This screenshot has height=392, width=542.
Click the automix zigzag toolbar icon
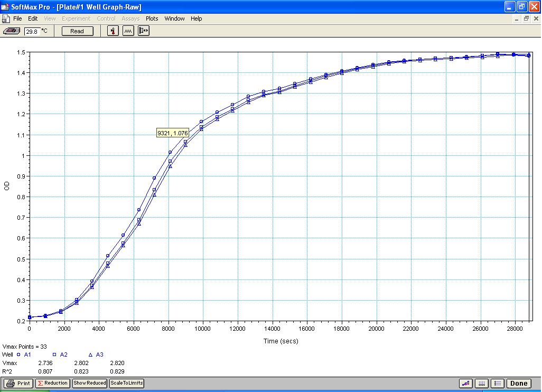[128, 31]
